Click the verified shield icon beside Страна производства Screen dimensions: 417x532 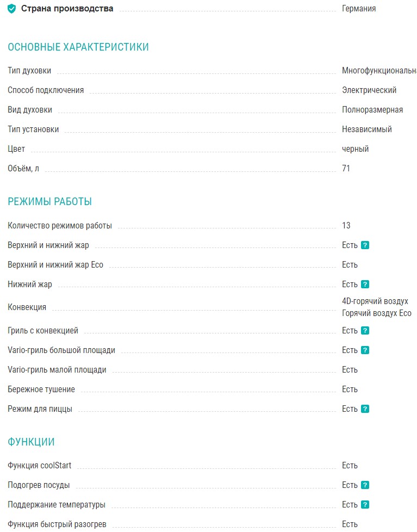coord(12,9)
